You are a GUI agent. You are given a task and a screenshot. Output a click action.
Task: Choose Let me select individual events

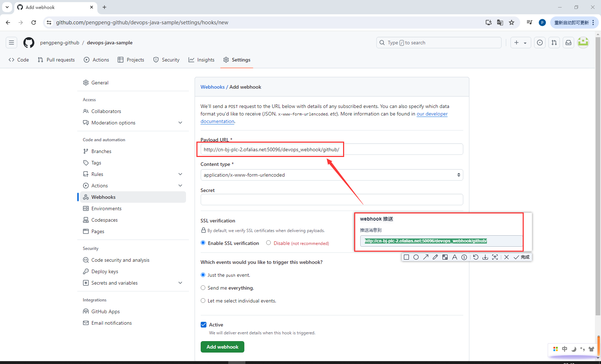(203, 301)
